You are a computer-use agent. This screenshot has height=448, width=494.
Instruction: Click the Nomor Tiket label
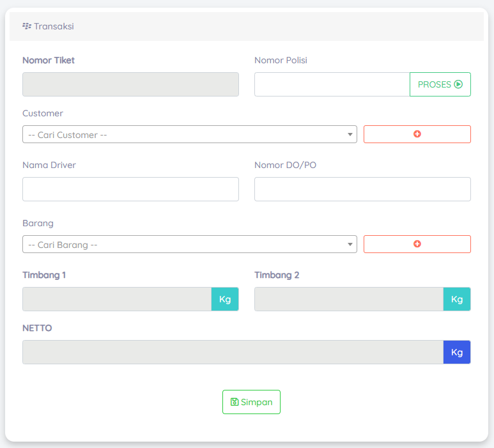pyautogui.click(x=49, y=60)
